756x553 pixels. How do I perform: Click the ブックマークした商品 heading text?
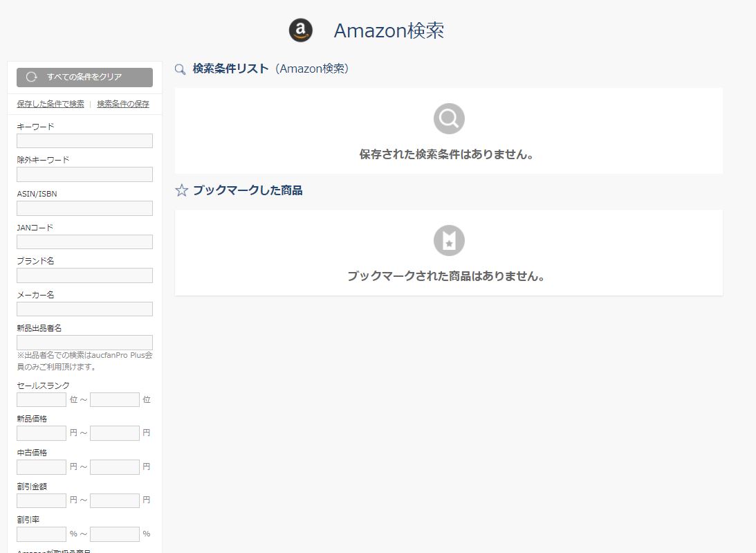point(248,190)
